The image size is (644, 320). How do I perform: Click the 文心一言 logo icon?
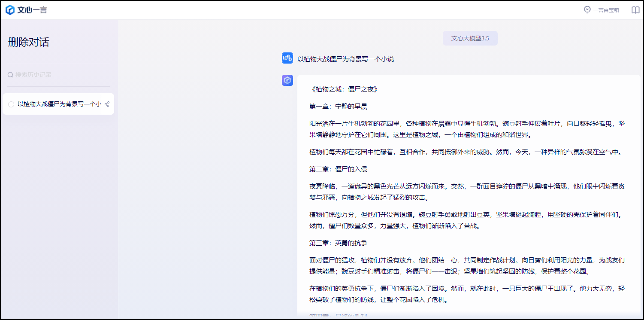10,10
